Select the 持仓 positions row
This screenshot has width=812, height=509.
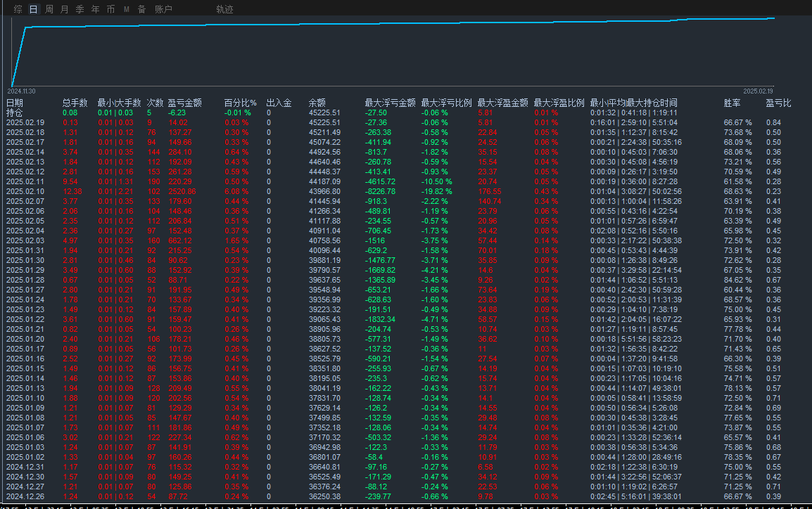click(x=14, y=112)
